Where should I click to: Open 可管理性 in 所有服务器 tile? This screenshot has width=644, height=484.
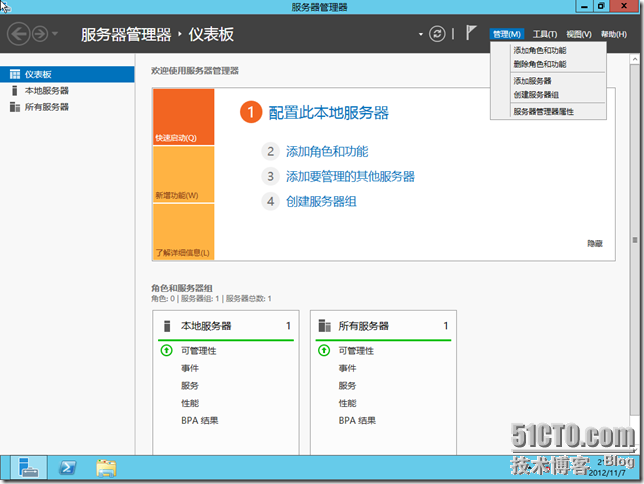(x=356, y=351)
